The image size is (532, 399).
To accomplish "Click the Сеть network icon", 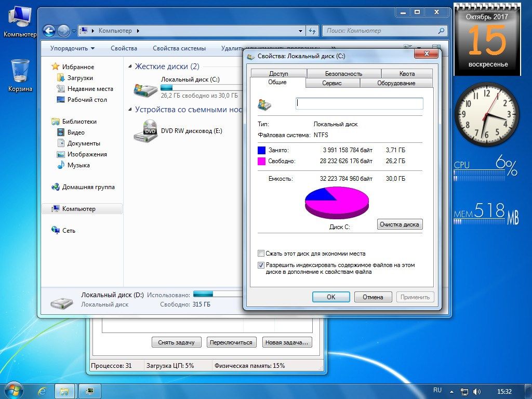I will (55, 230).
